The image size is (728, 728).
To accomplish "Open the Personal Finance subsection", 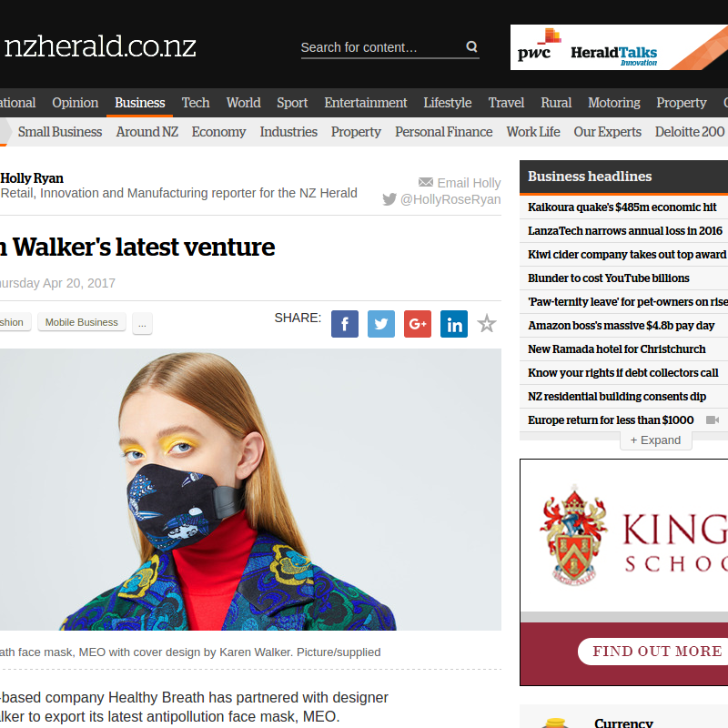I will 444,132.
